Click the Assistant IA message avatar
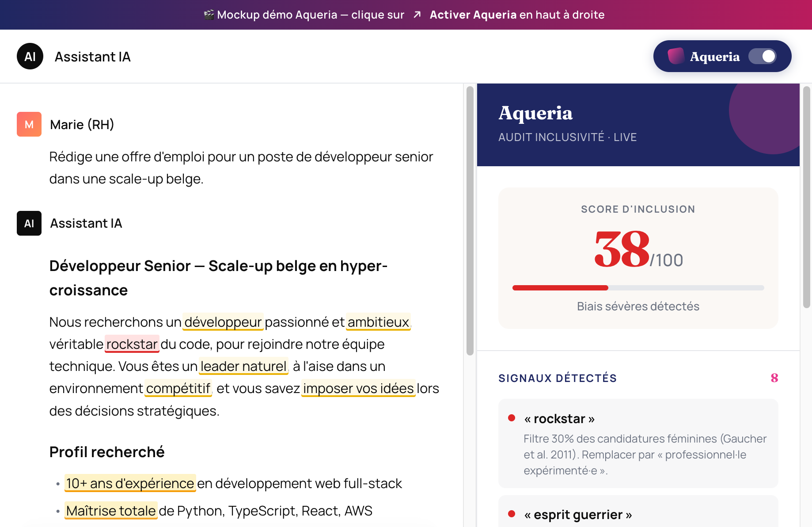Viewport: 812px width, 527px height. pyautogui.click(x=29, y=223)
